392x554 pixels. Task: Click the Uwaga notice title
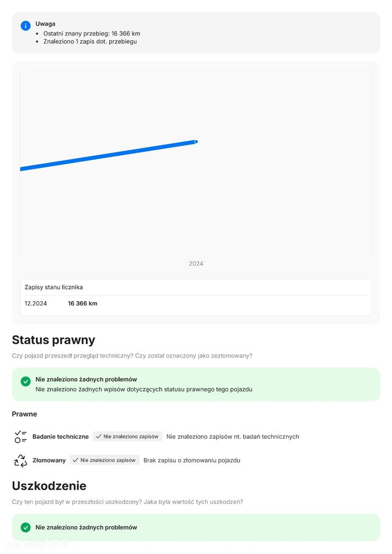(45, 24)
